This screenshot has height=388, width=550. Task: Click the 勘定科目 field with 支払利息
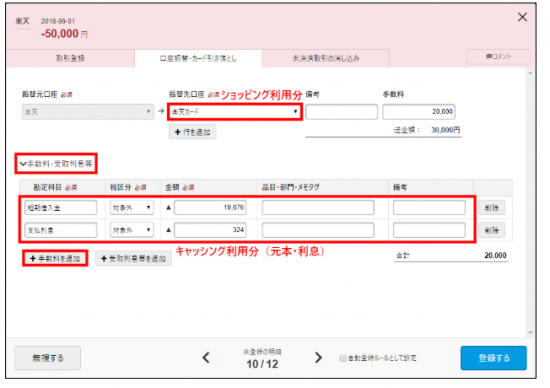61,230
